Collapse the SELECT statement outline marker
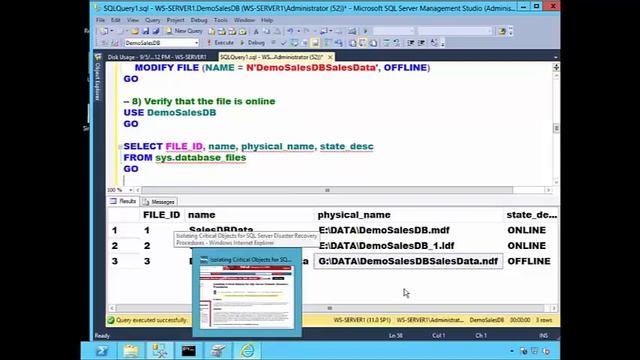 [120, 147]
